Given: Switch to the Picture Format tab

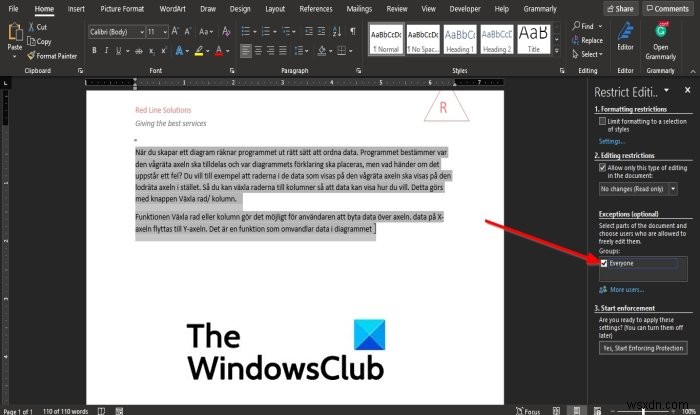Looking at the screenshot, I should [x=122, y=8].
